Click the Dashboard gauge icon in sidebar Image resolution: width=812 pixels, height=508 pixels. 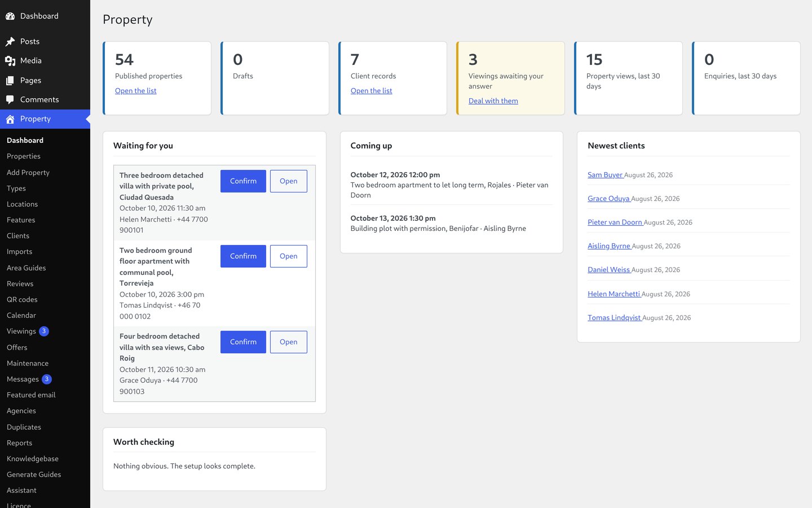pyautogui.click(x=10, y=16)
